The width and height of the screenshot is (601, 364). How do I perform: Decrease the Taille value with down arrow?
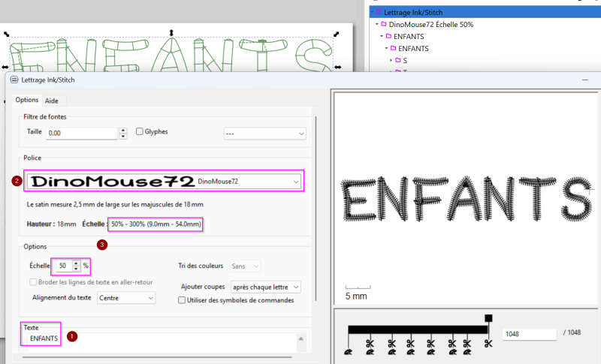[x=122, y=136]
